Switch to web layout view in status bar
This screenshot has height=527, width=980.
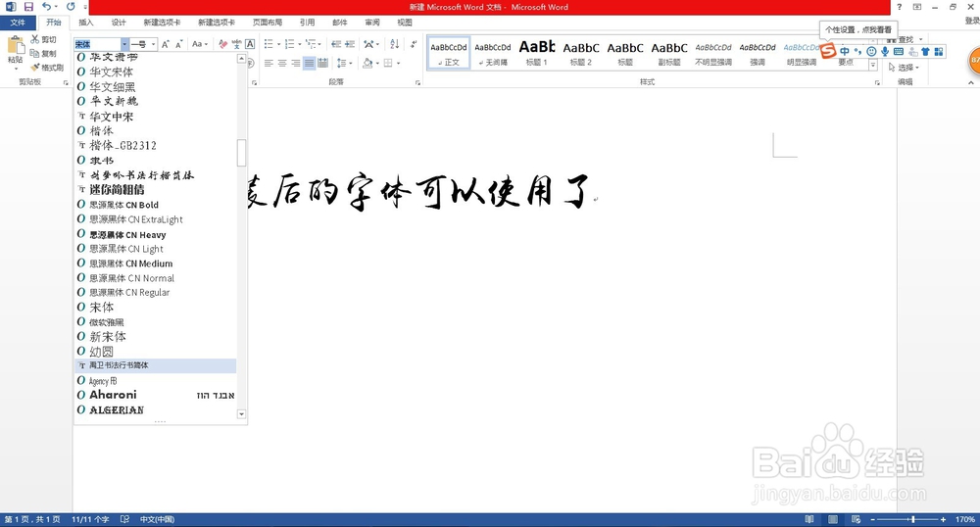coord(857,519)
